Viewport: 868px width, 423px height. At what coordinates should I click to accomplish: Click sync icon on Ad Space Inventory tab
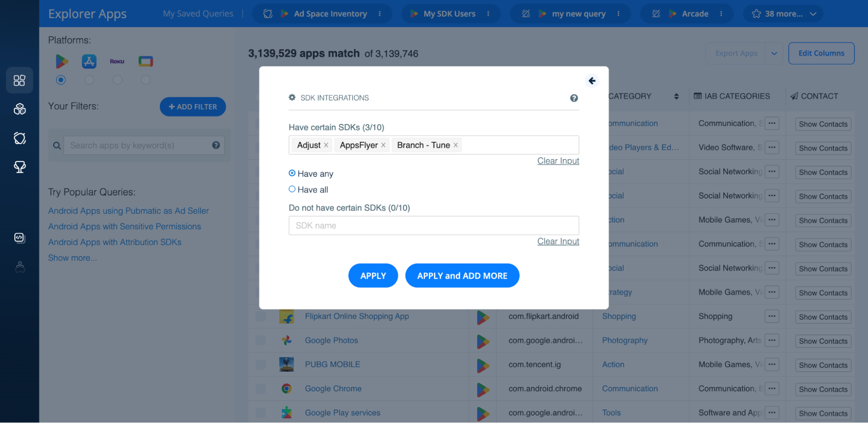268,14
